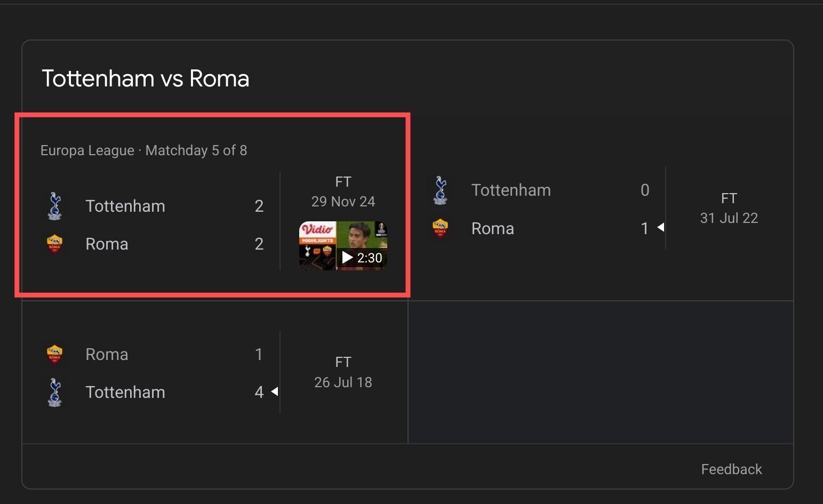Open the 26 Jul 18 match date
This screenshot has height=504, width=823.
pos(343,382)
